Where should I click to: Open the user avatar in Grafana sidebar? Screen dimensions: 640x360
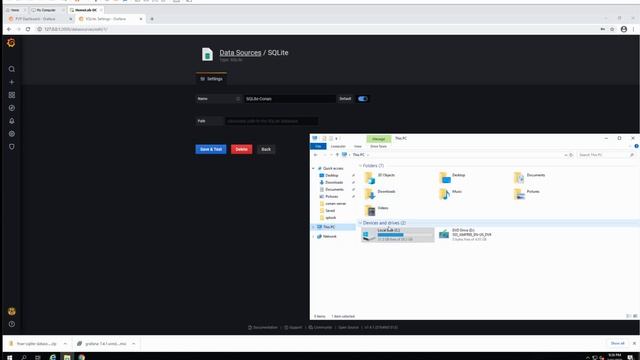[12, 311]
